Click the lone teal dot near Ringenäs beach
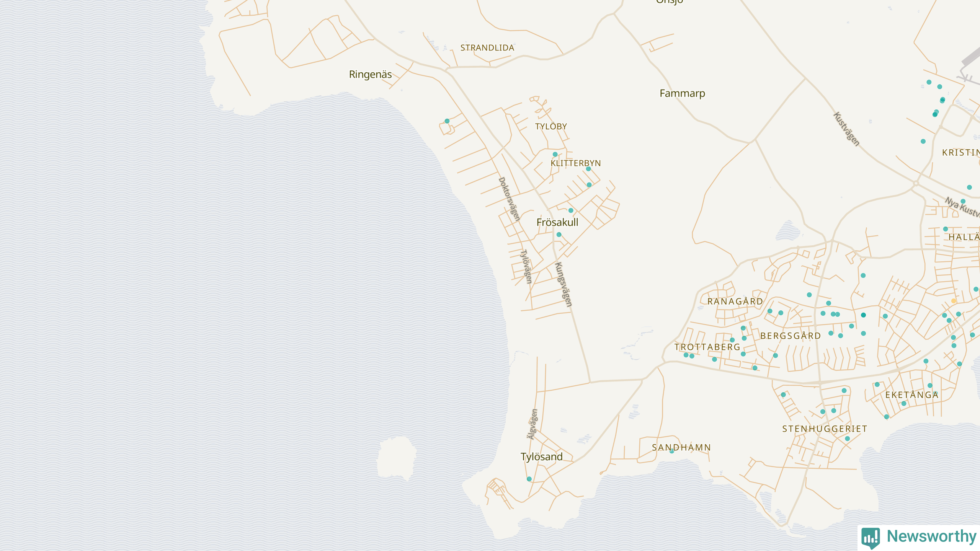 447,121
